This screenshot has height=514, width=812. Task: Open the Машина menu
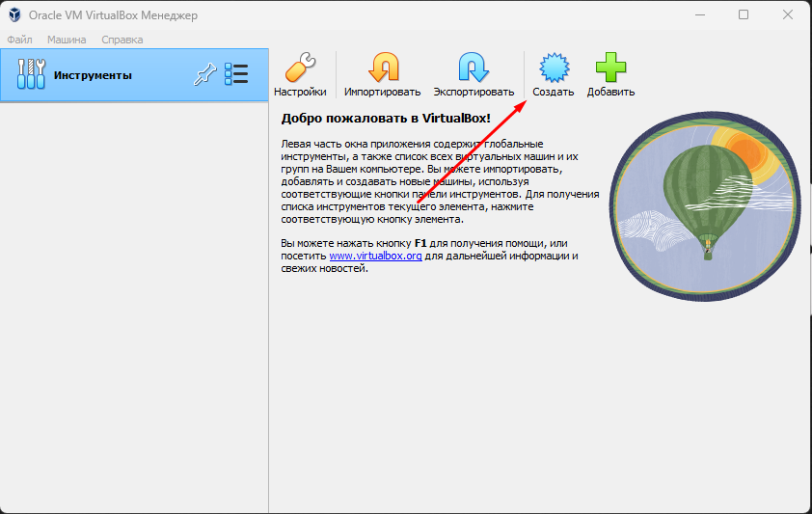pos(67,40)
